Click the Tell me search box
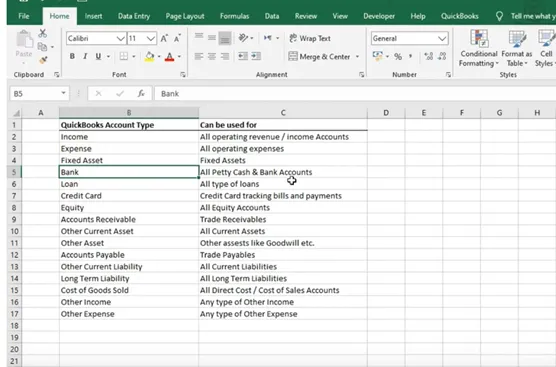Viewport: 556px width, 367px height. click(x=526, y=16)
